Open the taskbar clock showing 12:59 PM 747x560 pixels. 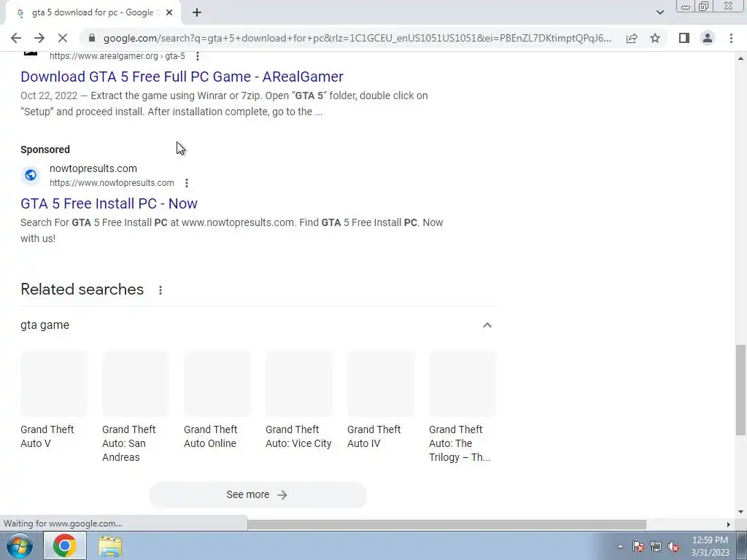click(x=710, y=546)
